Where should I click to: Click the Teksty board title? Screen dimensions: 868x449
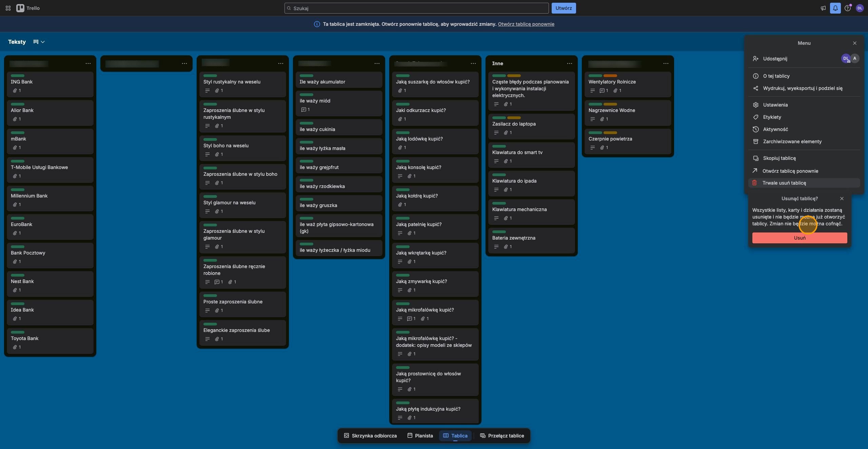tap(17, 42)
